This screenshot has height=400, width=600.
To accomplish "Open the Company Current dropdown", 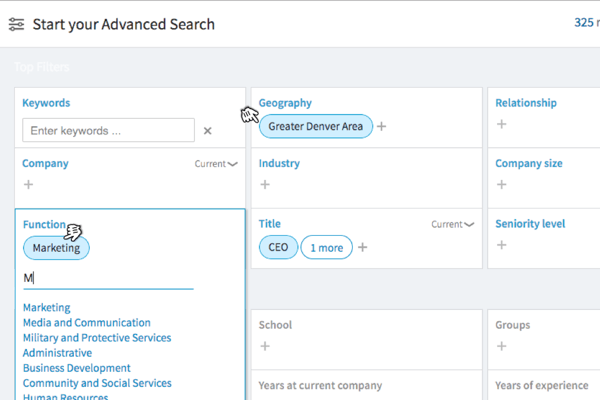I will coord(216,164).
